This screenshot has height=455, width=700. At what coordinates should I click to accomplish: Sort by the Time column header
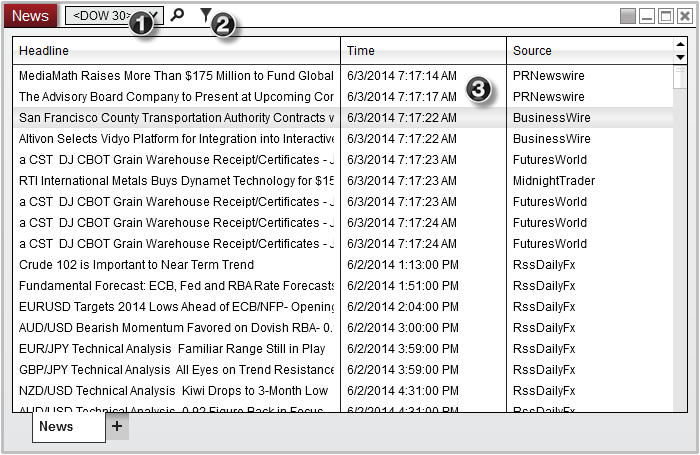(x=423, y=51)
